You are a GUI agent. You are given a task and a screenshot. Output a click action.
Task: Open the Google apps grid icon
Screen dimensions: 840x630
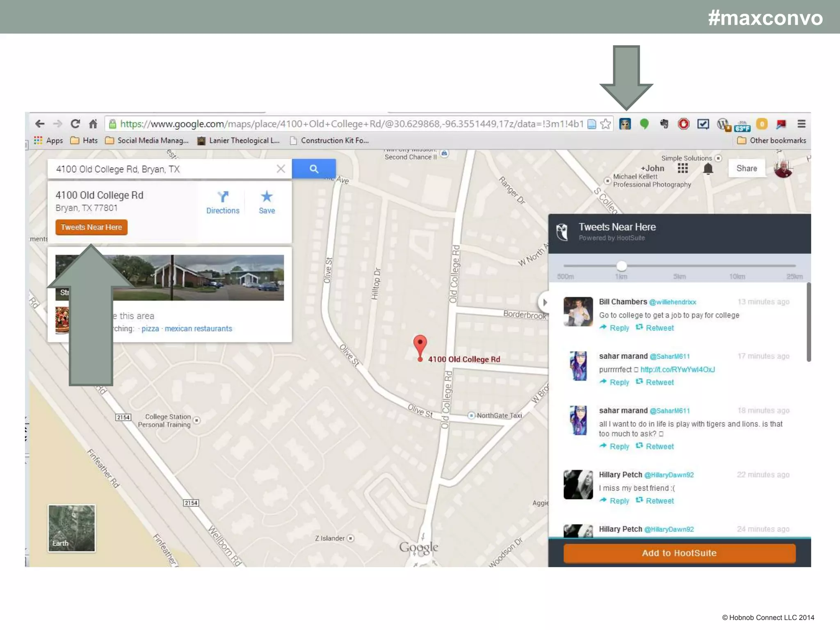682,168
